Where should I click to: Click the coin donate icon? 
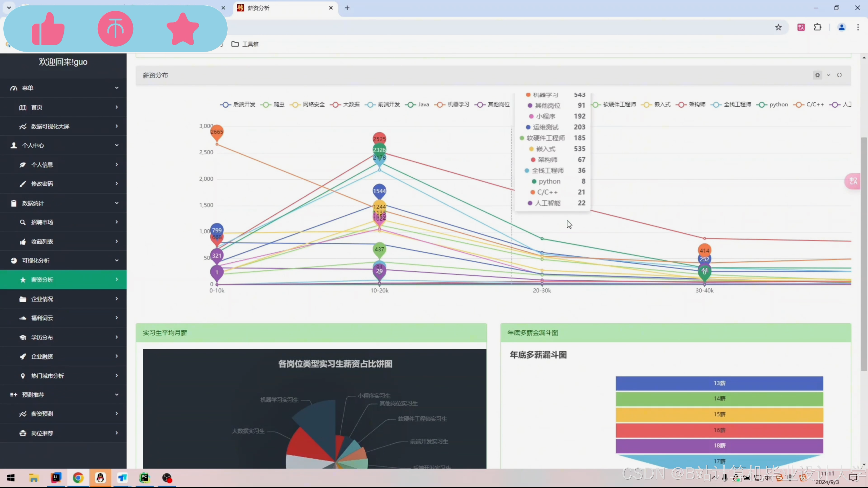tap(115, 29)
